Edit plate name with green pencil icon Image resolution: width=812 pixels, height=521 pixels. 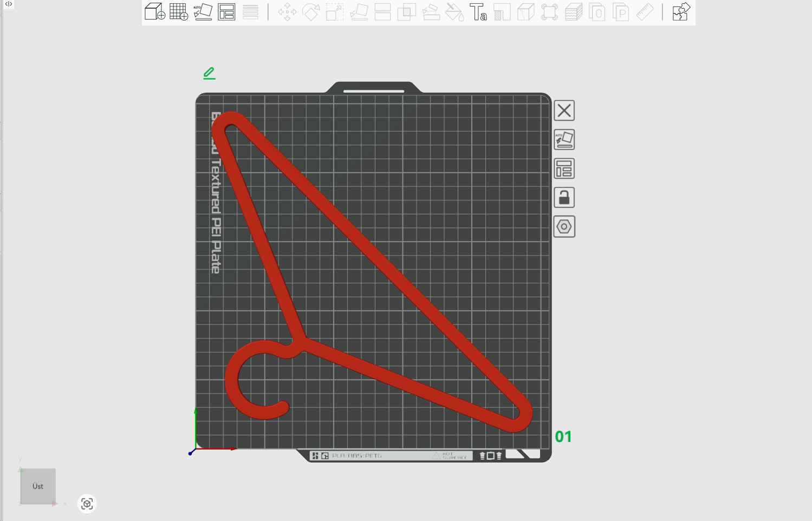pos(209,73)
